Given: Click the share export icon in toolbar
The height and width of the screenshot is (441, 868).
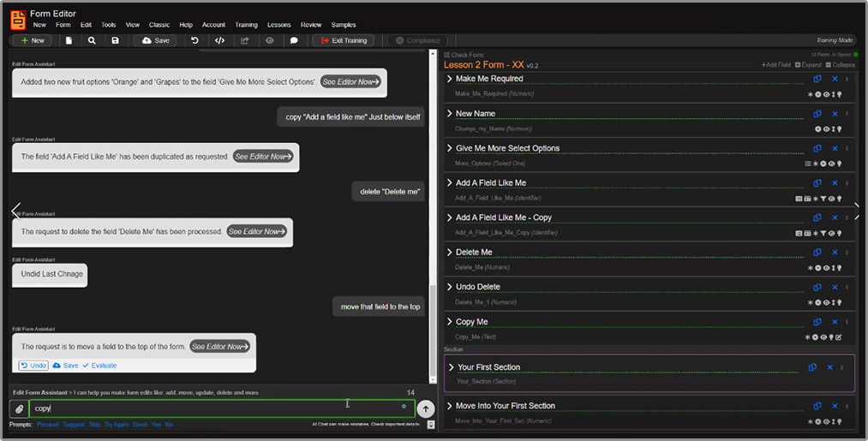Looking at the screenshot, I should coord(245,40).
